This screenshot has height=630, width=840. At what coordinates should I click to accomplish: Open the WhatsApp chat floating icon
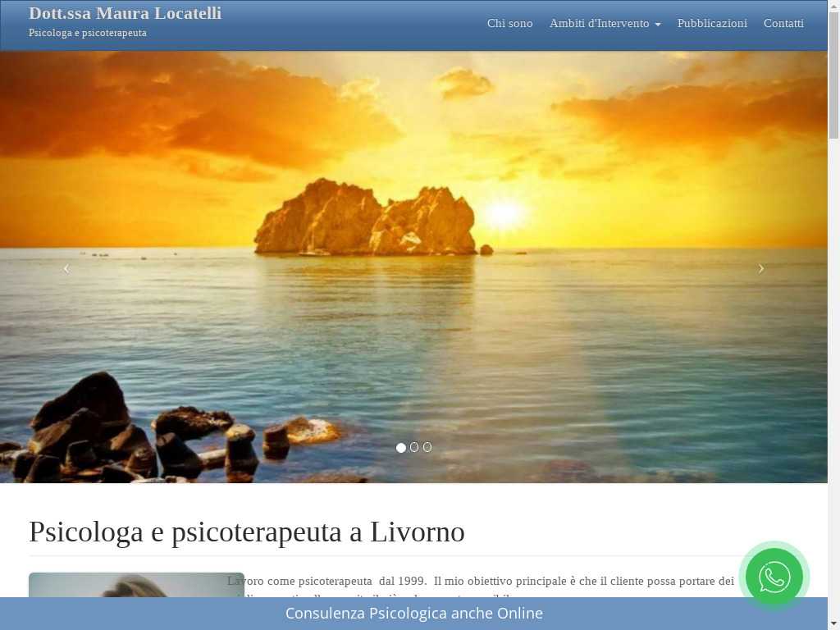(774, 577)
